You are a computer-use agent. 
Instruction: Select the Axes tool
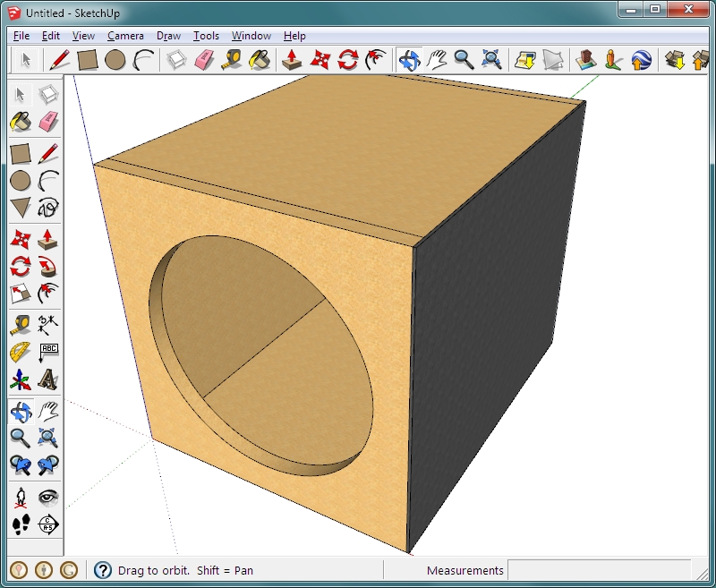pos(20,379)
